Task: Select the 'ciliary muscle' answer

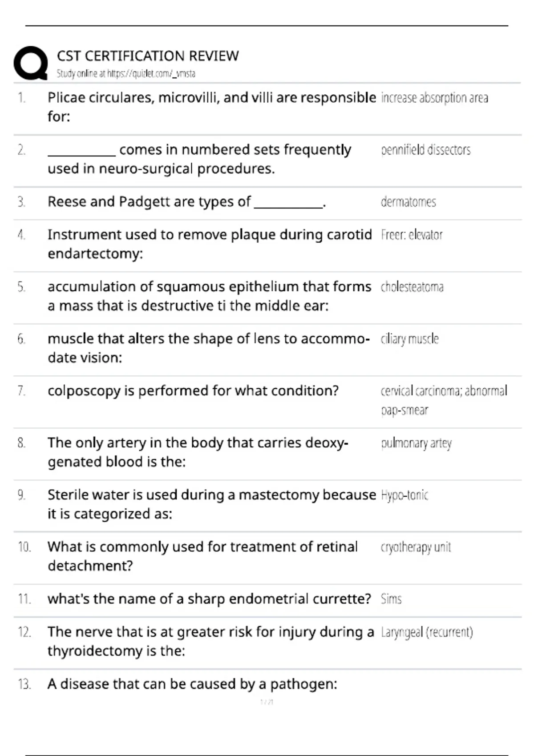Action: pos(409,339)
